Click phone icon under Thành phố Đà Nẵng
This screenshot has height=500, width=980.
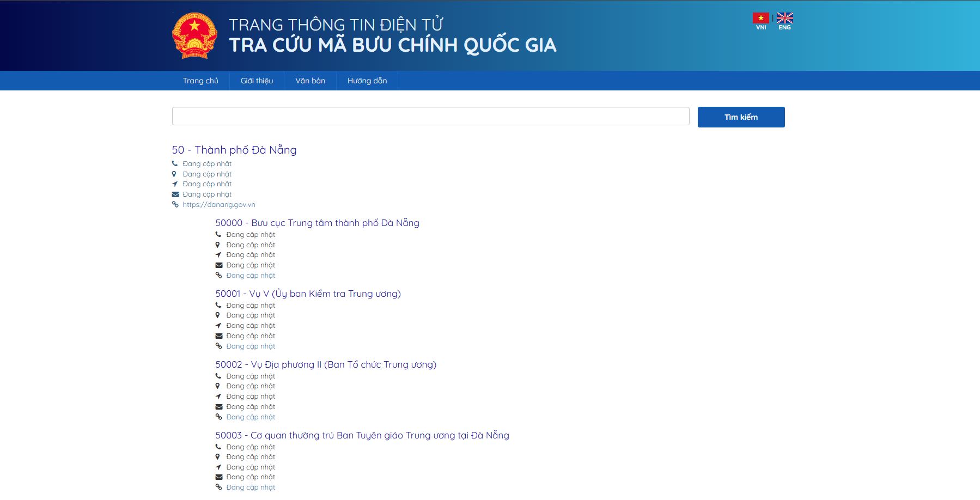tap(175, 163)
